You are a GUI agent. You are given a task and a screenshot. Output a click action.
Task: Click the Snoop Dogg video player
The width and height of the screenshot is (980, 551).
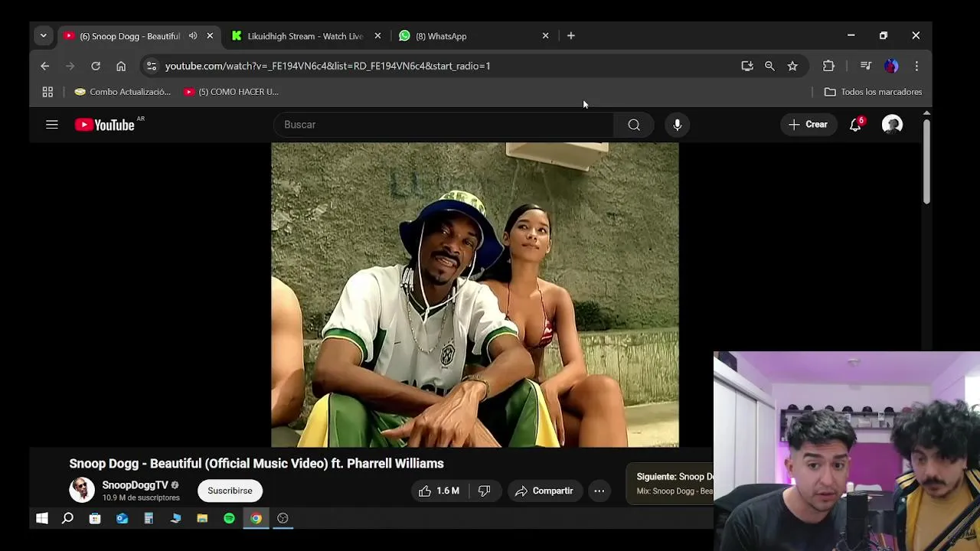pyautogui.click(x=475, y=295)
